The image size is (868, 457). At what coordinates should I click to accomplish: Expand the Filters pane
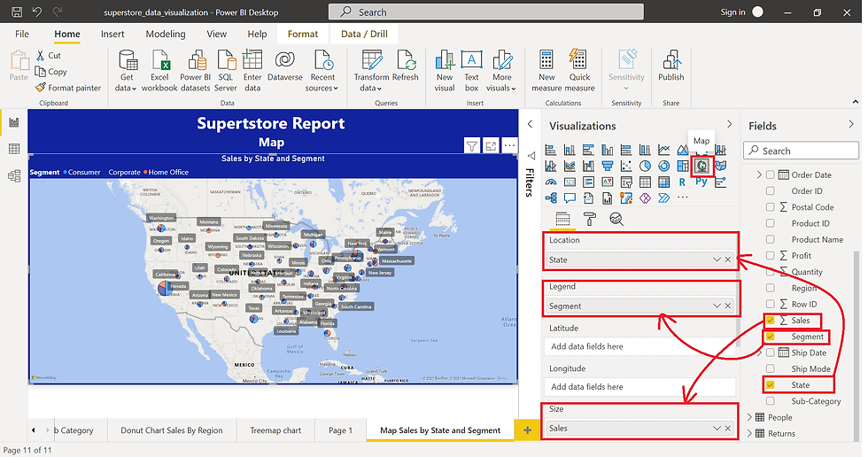[530, 124]
